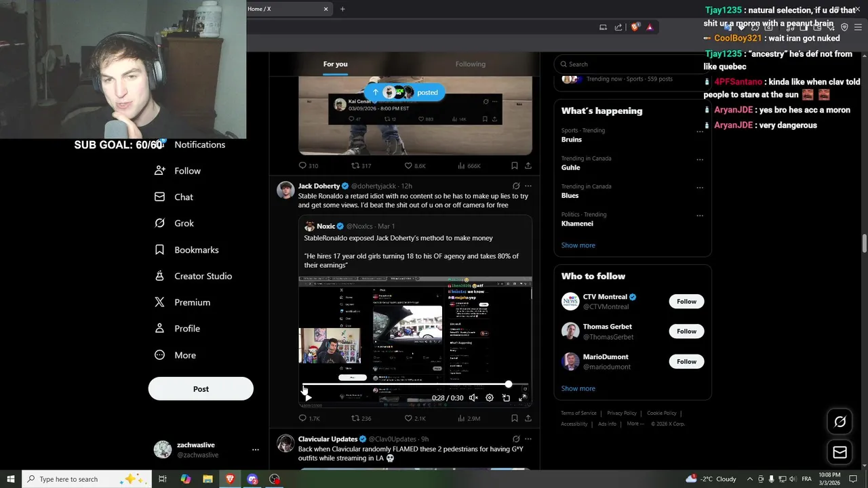868x488 pixels.
Task: Open more options for Blues trend
Action: pyautogui.click(x=700, y=188)
